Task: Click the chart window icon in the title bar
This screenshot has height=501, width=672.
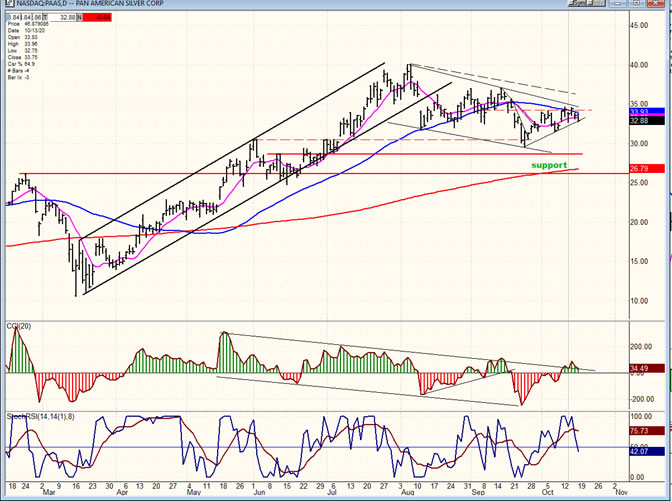Action: coord(10,3)
